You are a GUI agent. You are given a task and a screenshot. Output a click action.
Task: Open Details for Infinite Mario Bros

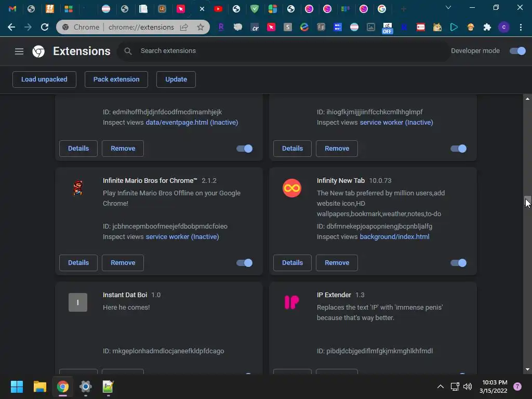coord(78,263)
